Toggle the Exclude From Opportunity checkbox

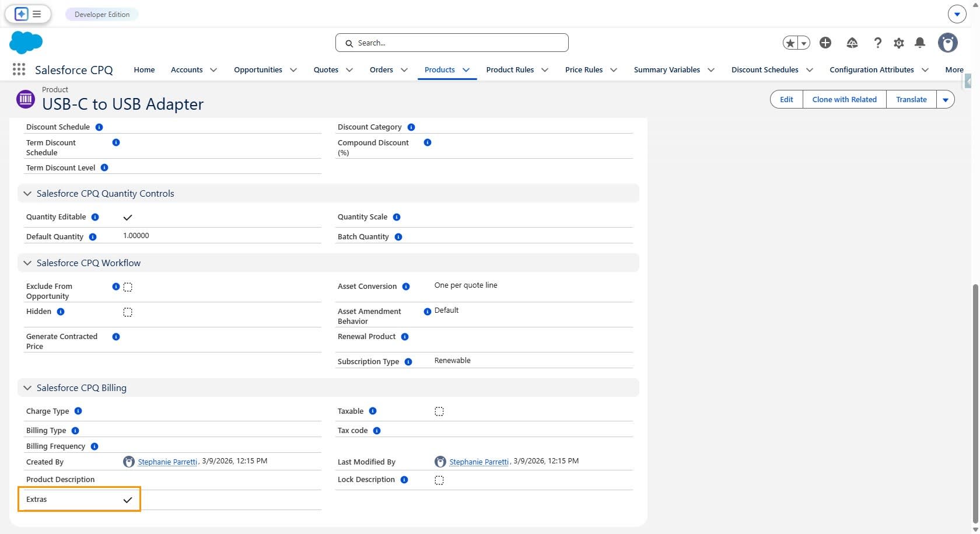[128, 287]
